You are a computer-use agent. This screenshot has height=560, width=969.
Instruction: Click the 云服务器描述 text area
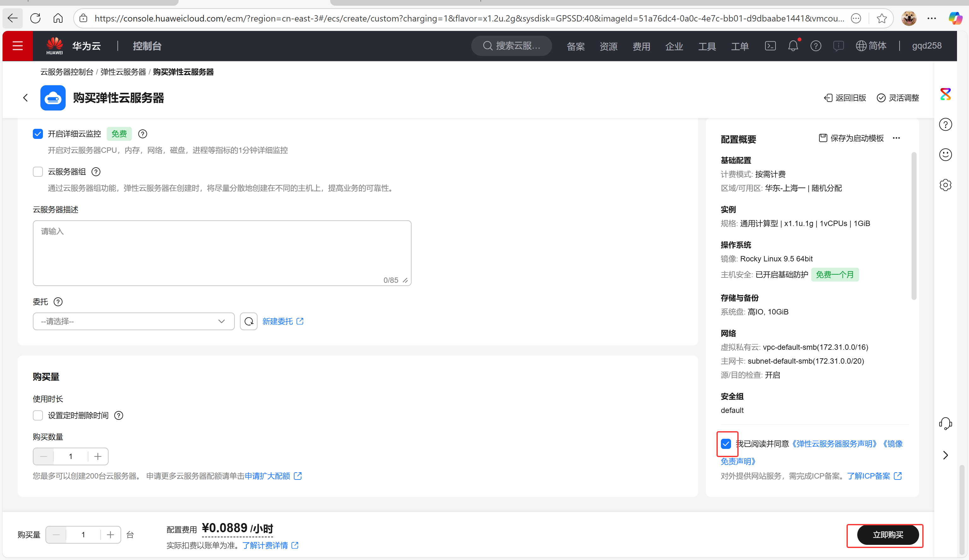(x=222, y=253)
